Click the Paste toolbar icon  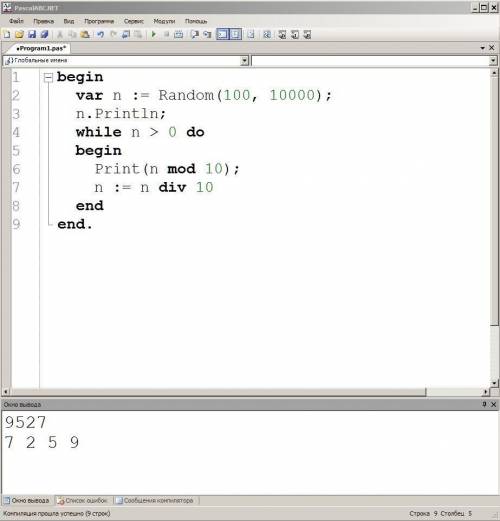click(85, 34)
